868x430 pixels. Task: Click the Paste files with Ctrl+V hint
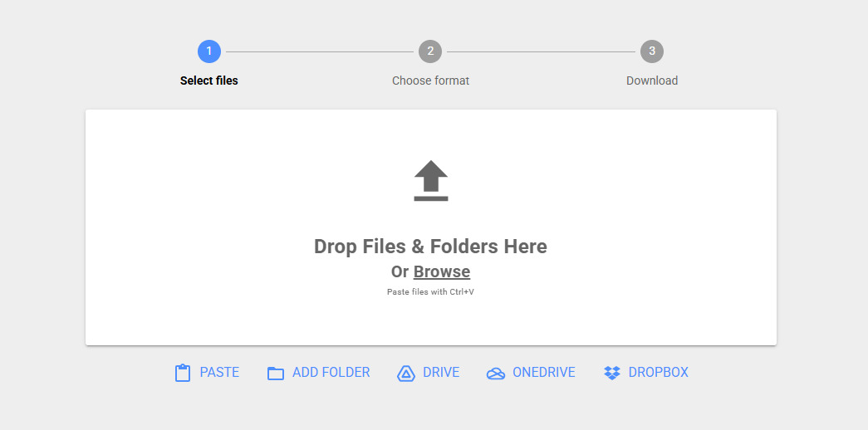(x=431, y=291)
